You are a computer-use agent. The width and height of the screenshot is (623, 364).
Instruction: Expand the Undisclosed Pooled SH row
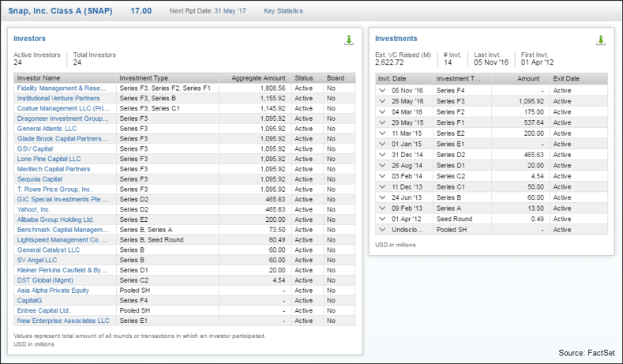tap(382, 230)
